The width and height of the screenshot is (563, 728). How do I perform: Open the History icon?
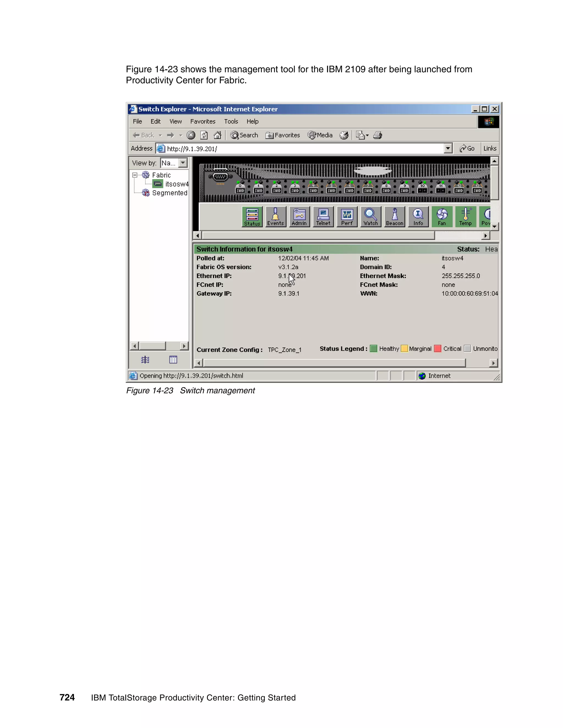coord(344,135)
